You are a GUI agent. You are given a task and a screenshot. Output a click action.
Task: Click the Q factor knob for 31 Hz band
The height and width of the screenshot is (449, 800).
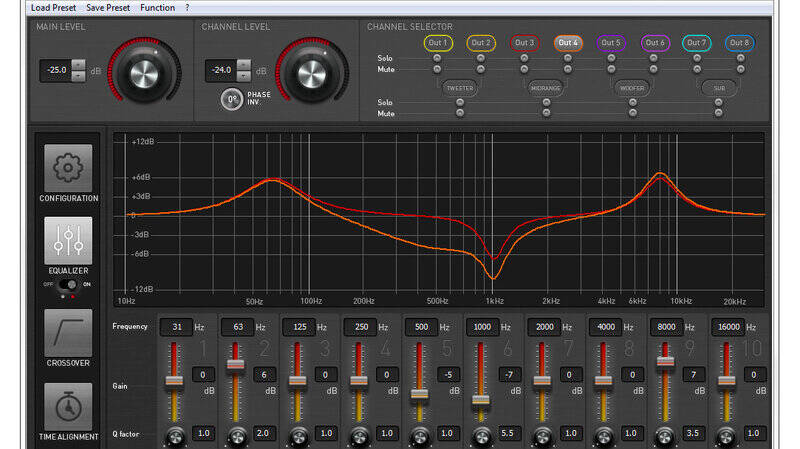[x=176, y=437]
